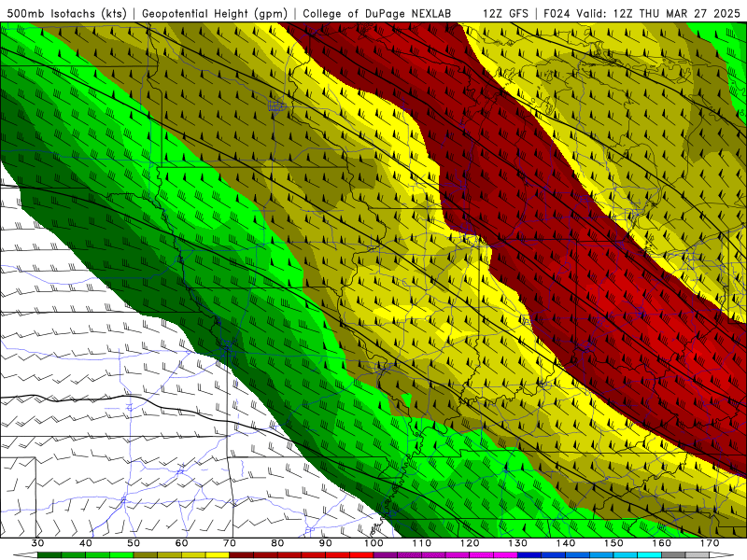Click the legend value "40"
Image resolution: width=747 pixels, height=560 pixels.
[86, 543]
